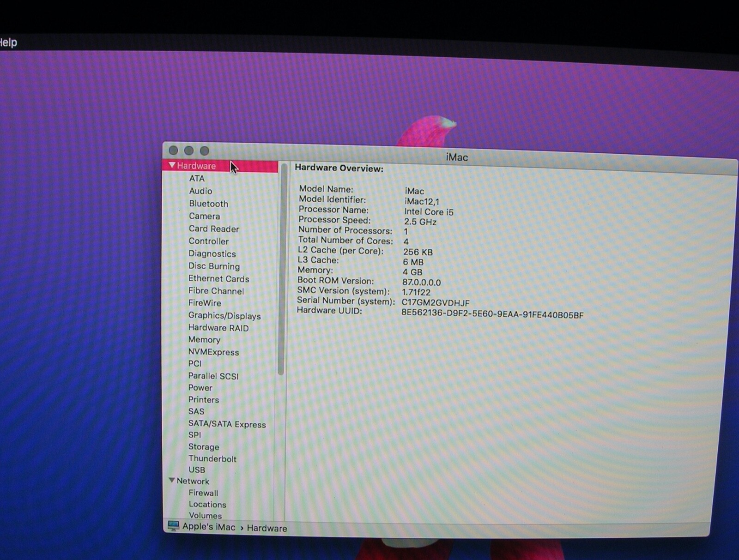Select Power in the hardware list
The width and height of the screenshot is (739, 560).
(x=200, y=388)
